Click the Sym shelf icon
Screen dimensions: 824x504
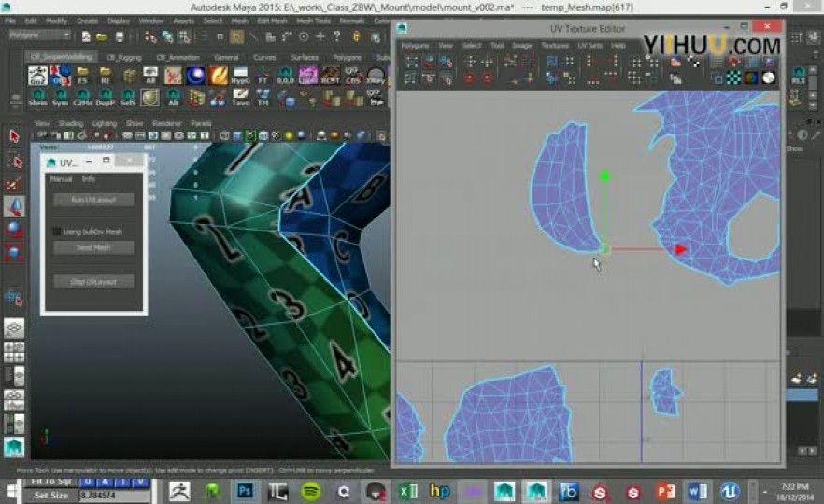(x=61, y=98)
